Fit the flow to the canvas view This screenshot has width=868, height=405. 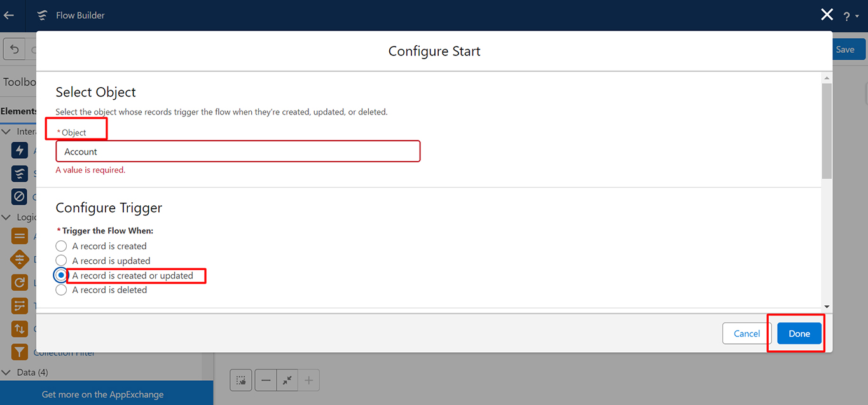pyautogui.click(x=287, y=380)
